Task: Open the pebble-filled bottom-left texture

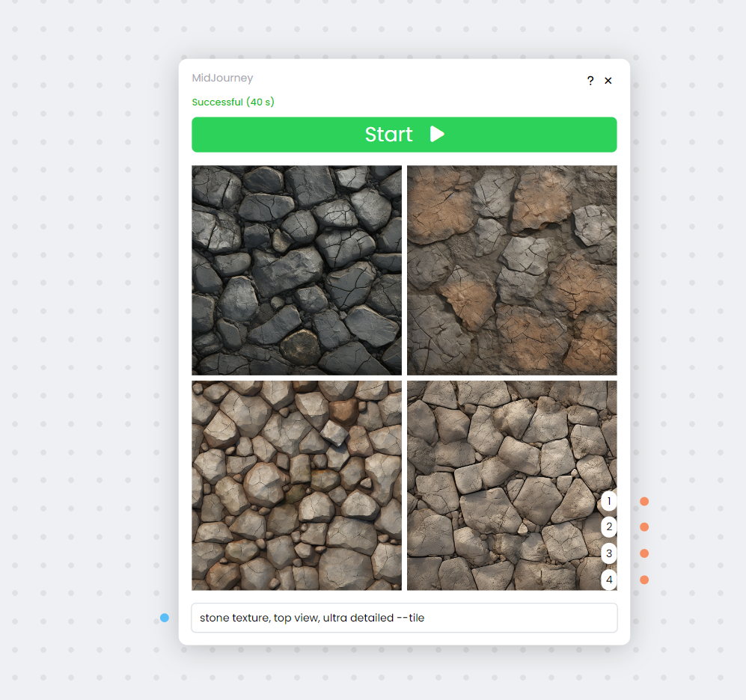Action: [296, 485]
